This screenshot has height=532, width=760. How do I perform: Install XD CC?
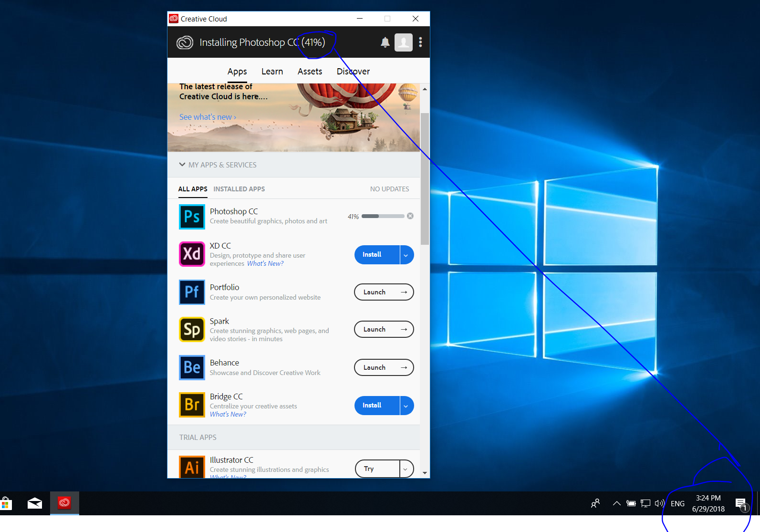point(377,255)
